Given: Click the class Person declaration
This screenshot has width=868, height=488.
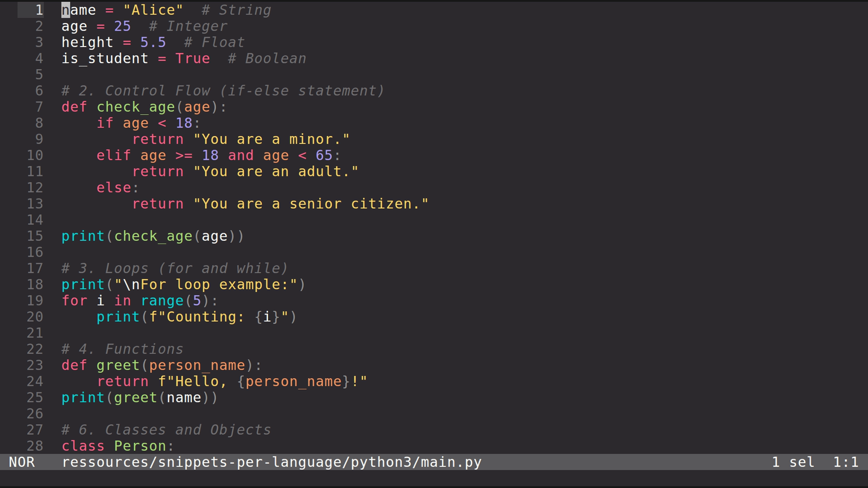Looking at the screenshot, I should 117,446.
